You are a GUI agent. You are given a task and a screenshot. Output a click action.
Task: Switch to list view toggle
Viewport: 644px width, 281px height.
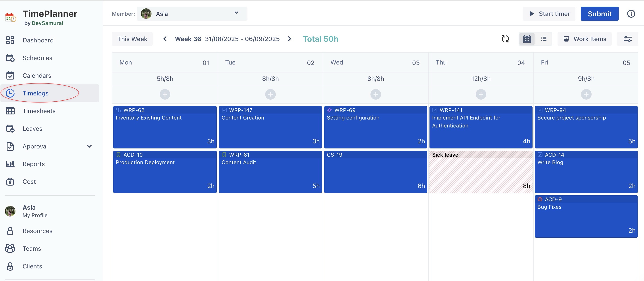point(544,39)
